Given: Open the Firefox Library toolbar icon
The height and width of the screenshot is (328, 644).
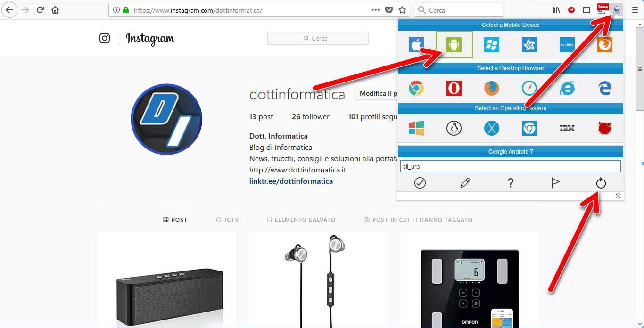Looking at the screenshot, I should click(x=557, y=10).
